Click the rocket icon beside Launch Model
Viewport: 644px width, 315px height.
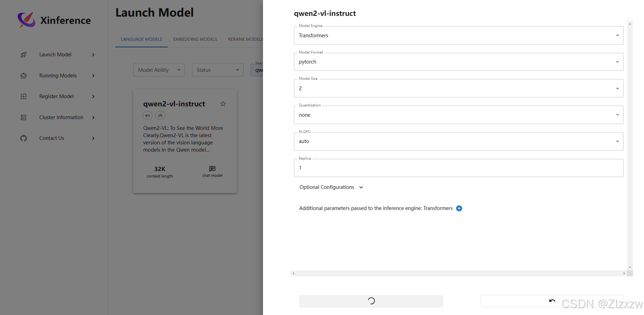[23, 55]
